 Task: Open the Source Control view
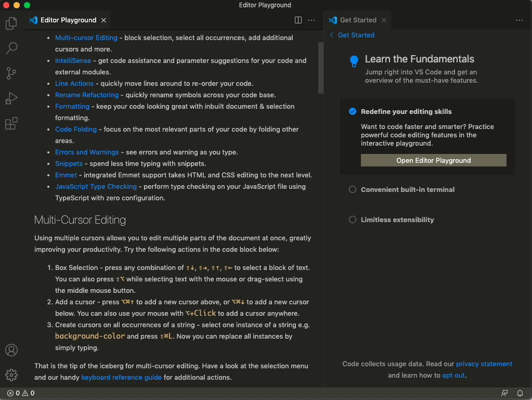pos(11,73)
